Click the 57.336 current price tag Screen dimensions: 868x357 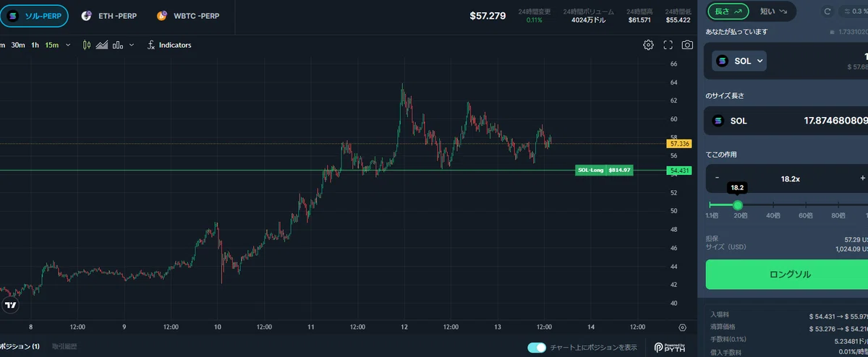[678, 144]
